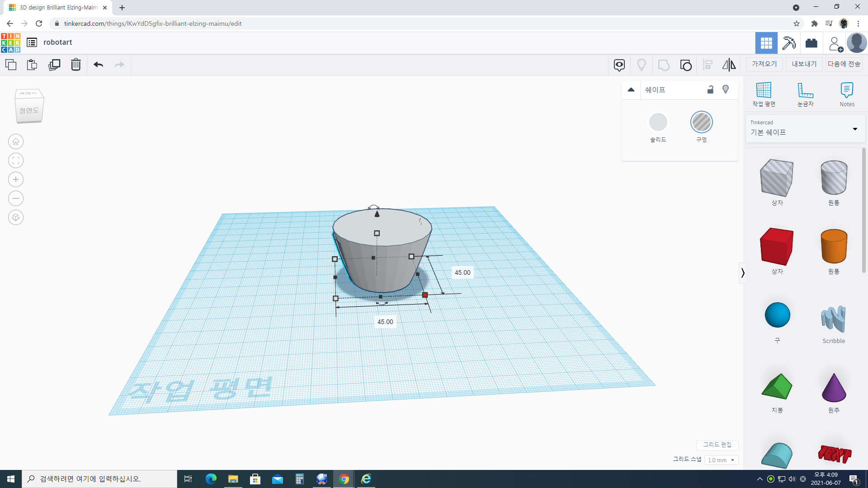Open the 기본 쉐이프 shapes dropdown

805,129
